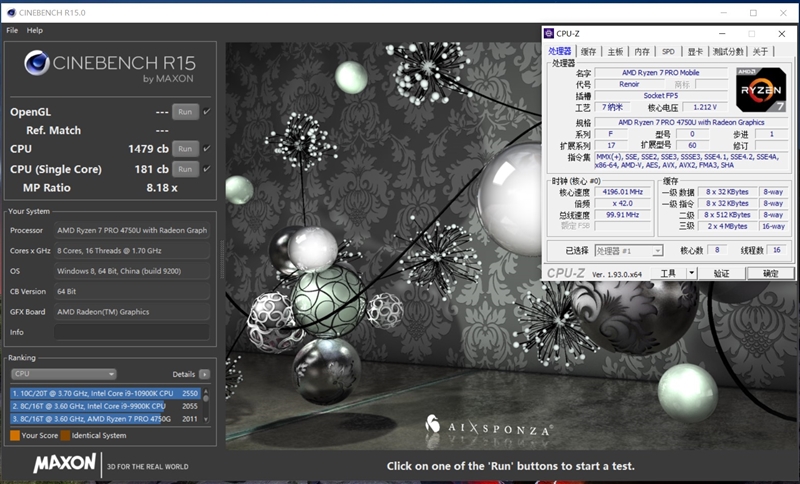Click the 工具 button in CPU-Z
This screenshot has height=484, width=800.
point(668,273)
